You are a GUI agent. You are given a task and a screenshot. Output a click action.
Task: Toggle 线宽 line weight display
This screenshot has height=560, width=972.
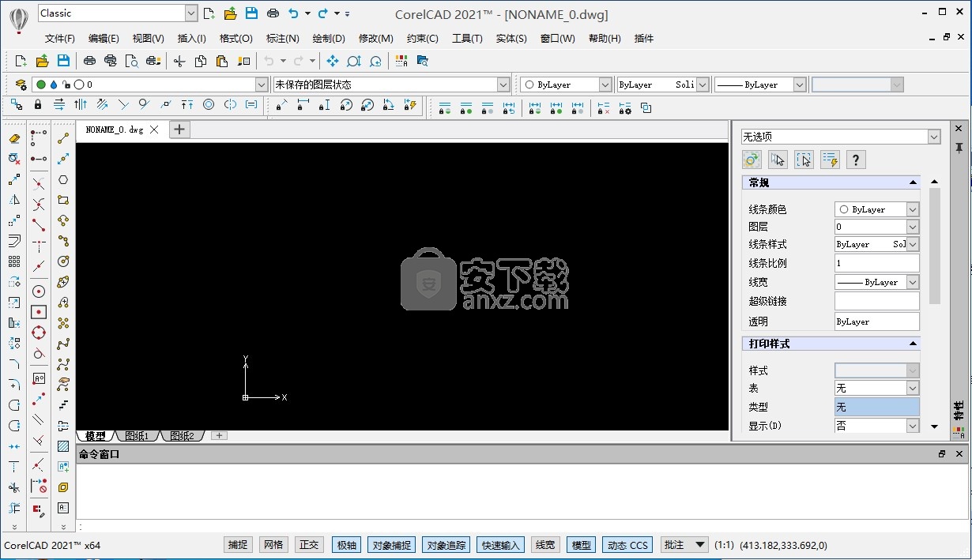coord(545,544)
